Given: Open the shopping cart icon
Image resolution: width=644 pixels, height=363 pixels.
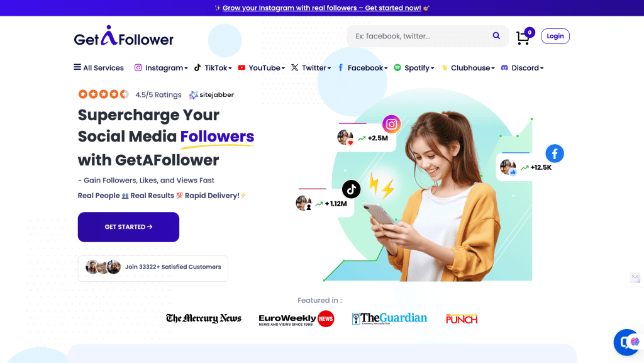Looking at the screenshot, I should click(523, 38).
